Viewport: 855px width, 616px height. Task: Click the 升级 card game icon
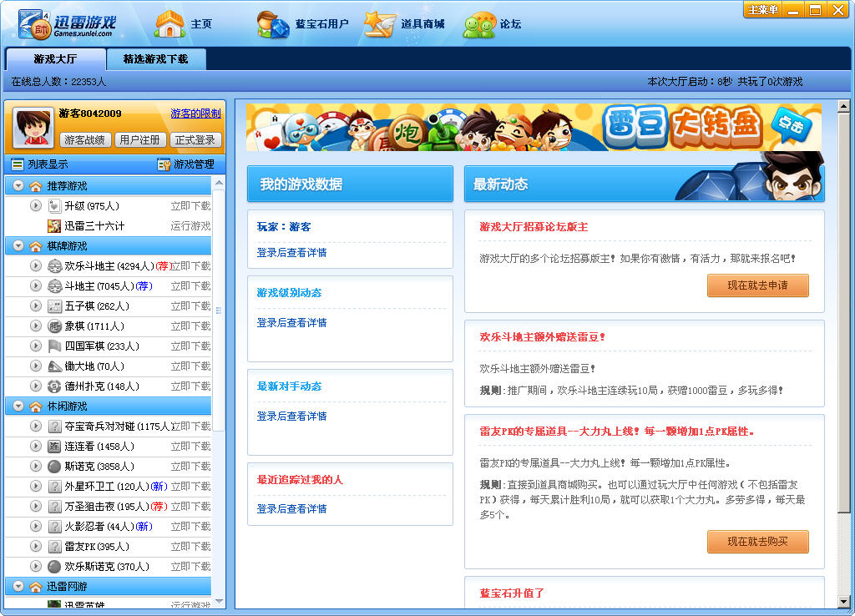(x=54, y=206)
